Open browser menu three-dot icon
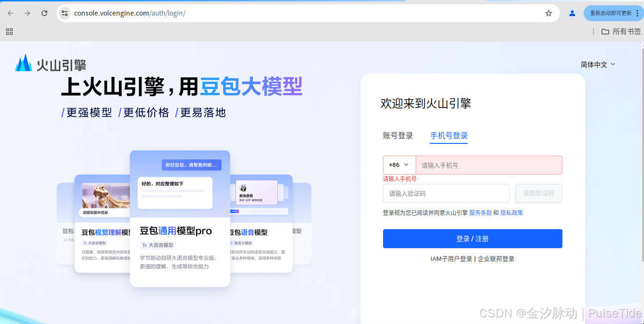Image resolution: width=644 pixels, height=324 pixels. 637,13
